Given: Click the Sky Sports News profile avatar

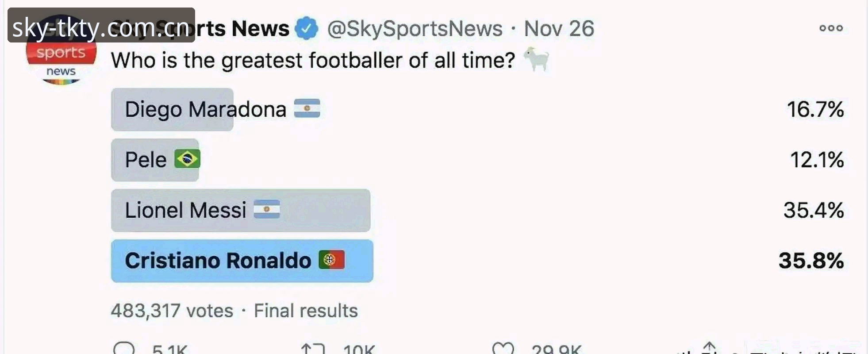Looking at the screenshot, I should pyautogui.click(x=61, y=50).
